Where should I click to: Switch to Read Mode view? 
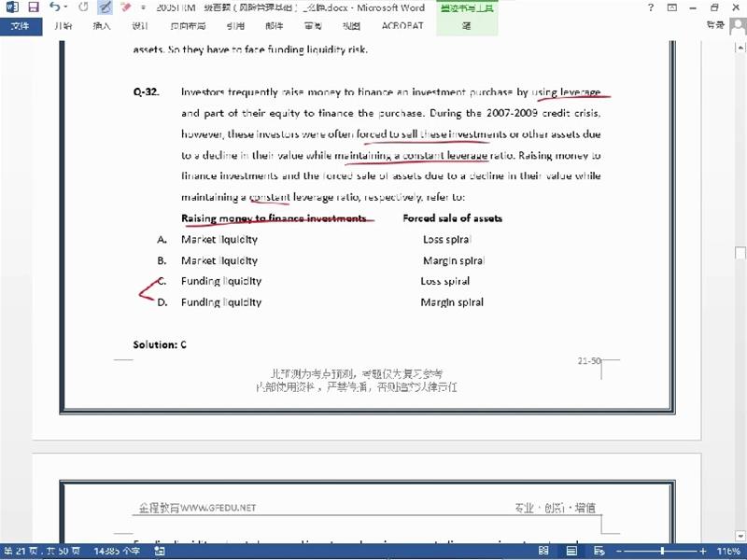(543, 552)
